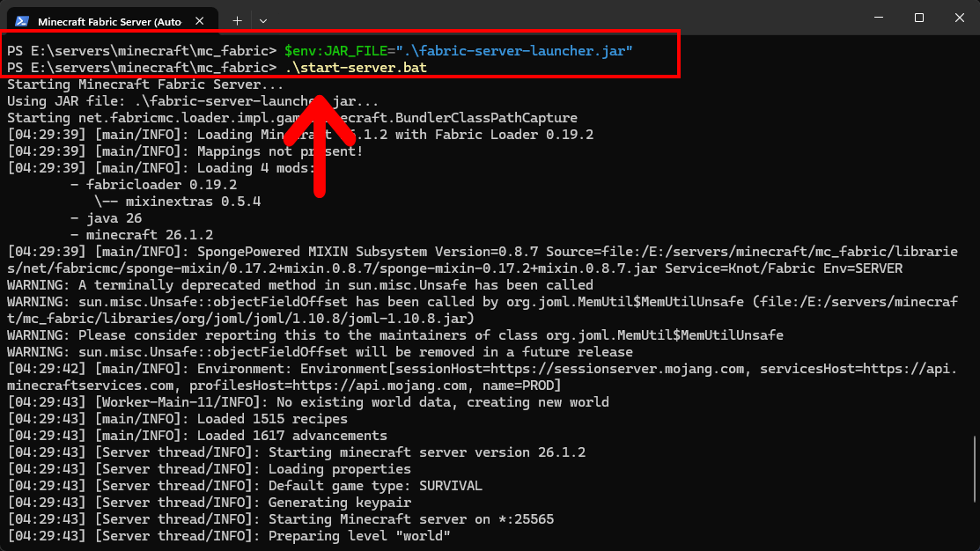Close the terminal window
980x551 pixels.
pos(960,18)
